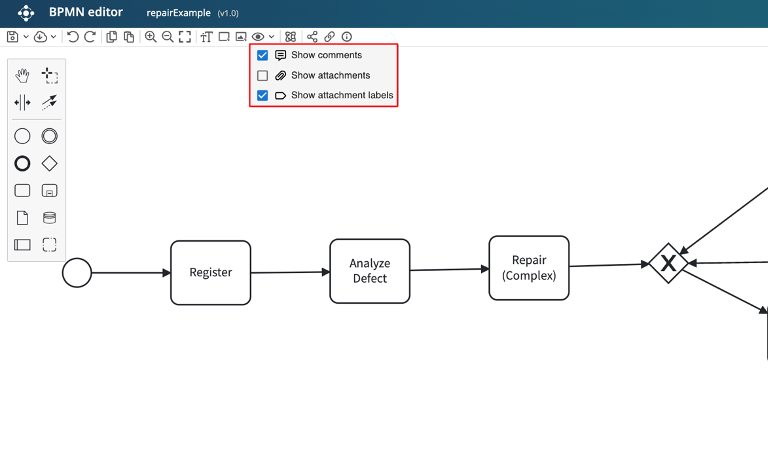Select the hand pan tool

coord(22,76)
